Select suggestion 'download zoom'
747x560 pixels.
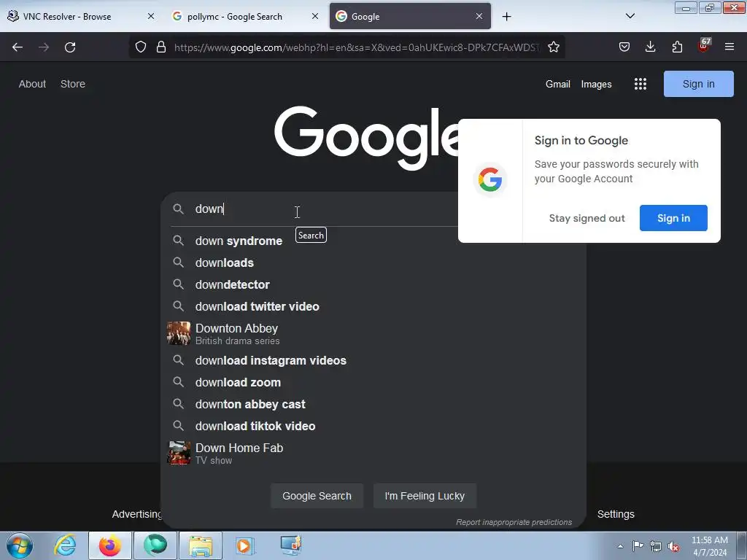pos(373,382)
